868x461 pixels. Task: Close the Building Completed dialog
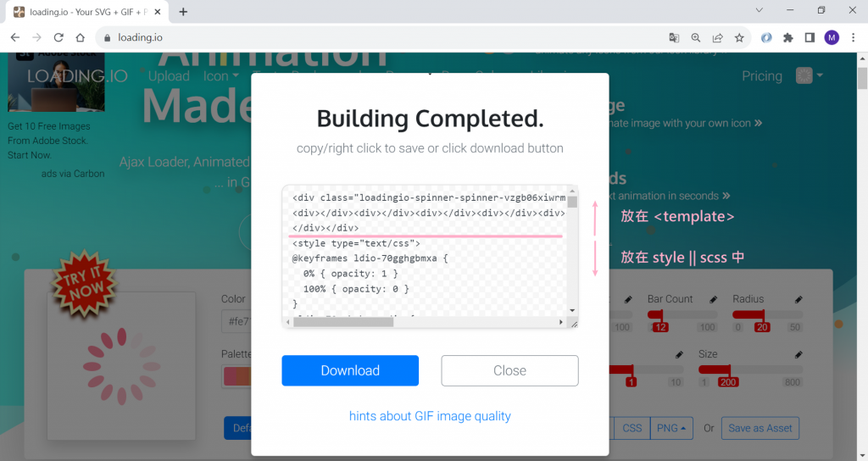tap(509, 370)
